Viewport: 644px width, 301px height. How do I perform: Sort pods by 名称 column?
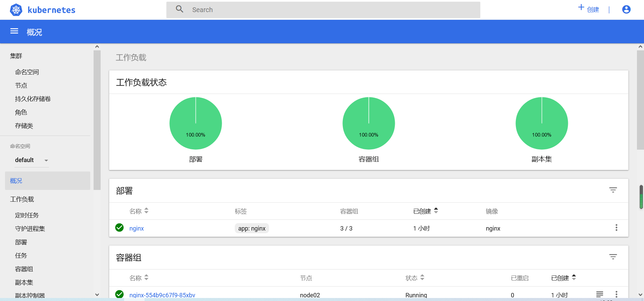139,278
